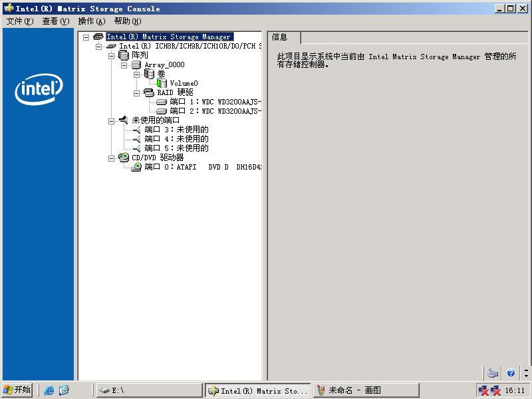
Task: Select 端口 3: 未使用的 tree item
Action: coord(176,130)
